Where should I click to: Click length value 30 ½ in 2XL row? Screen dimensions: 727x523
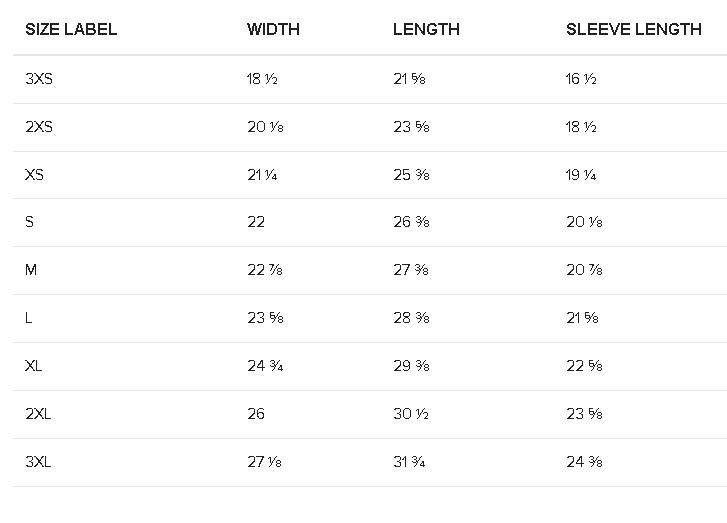411,414
